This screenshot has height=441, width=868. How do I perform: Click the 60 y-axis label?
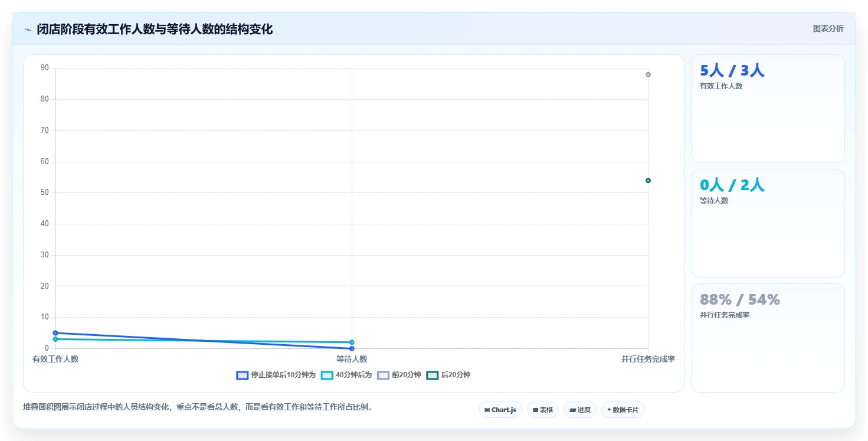point(45,162)
